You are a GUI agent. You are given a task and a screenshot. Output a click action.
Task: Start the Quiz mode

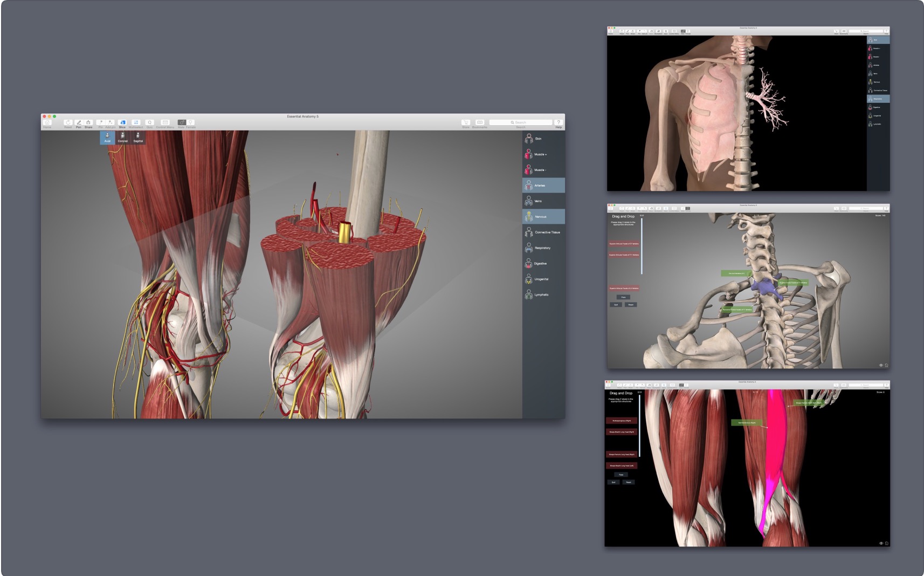150,123
